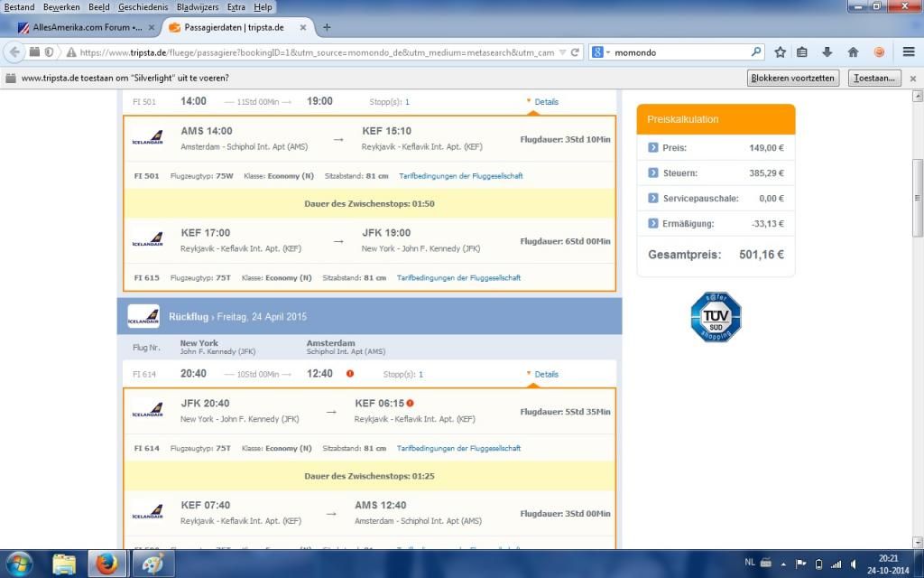This screenshot has height=578, width=924.
Task: Click the Gesamtpreis value 501,16 €
Action: click(762, 255)
